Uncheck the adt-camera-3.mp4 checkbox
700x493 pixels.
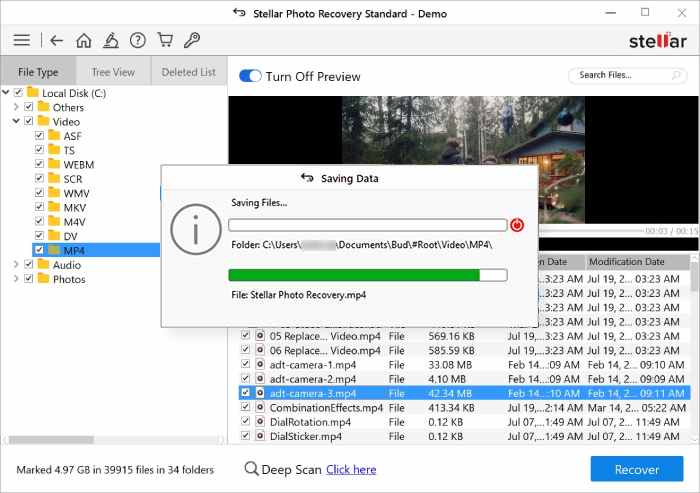point(245,393)
